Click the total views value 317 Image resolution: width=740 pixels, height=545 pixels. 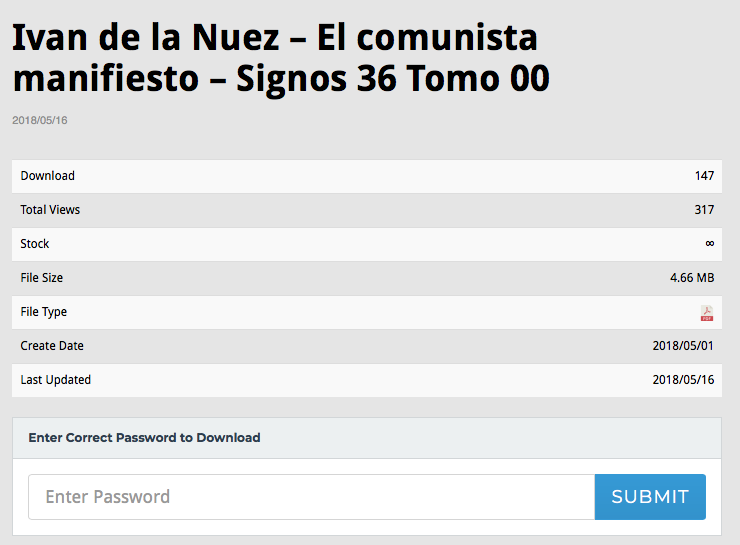point(704,210)
